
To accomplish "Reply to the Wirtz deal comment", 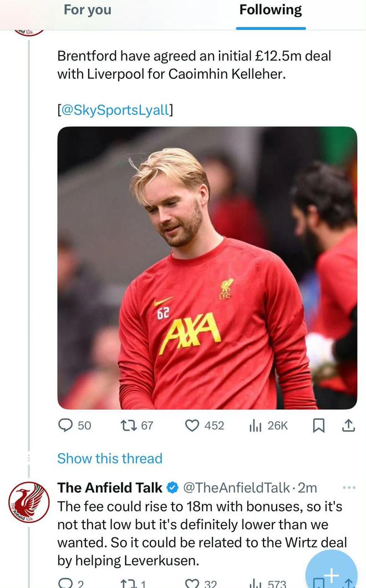I will 66,584.
